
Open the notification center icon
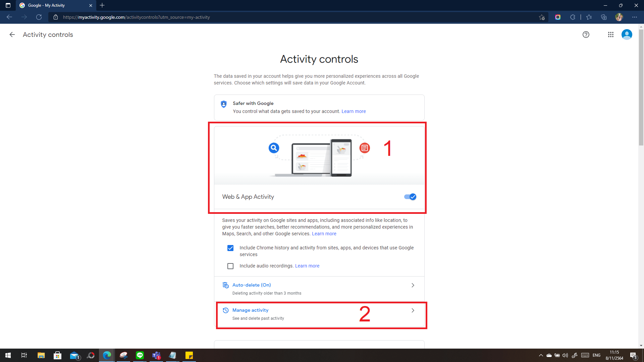click(633, 355)
